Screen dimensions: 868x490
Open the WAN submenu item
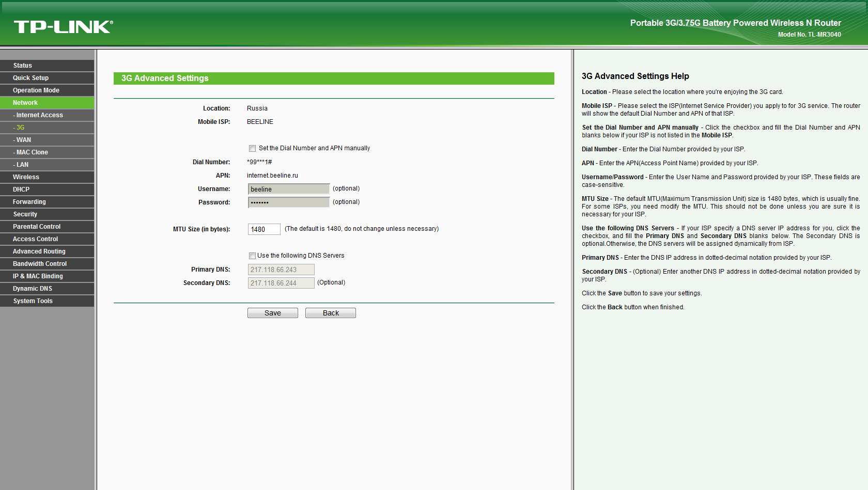click(47, 140)
